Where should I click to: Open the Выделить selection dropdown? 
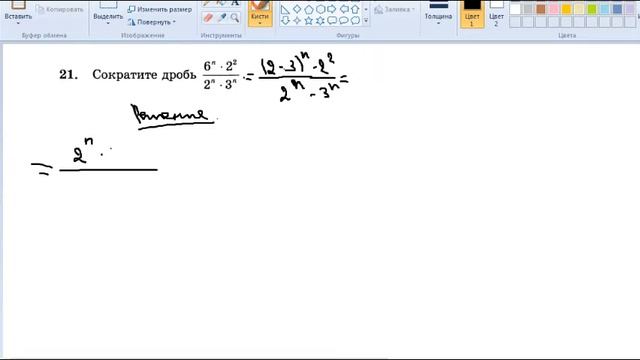point(108,23)
